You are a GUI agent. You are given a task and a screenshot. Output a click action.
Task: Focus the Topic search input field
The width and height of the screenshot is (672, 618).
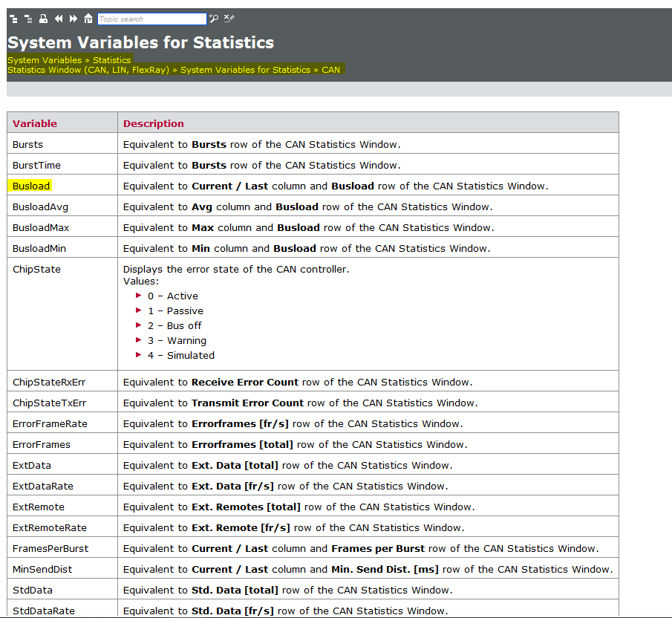coord(151,19)
